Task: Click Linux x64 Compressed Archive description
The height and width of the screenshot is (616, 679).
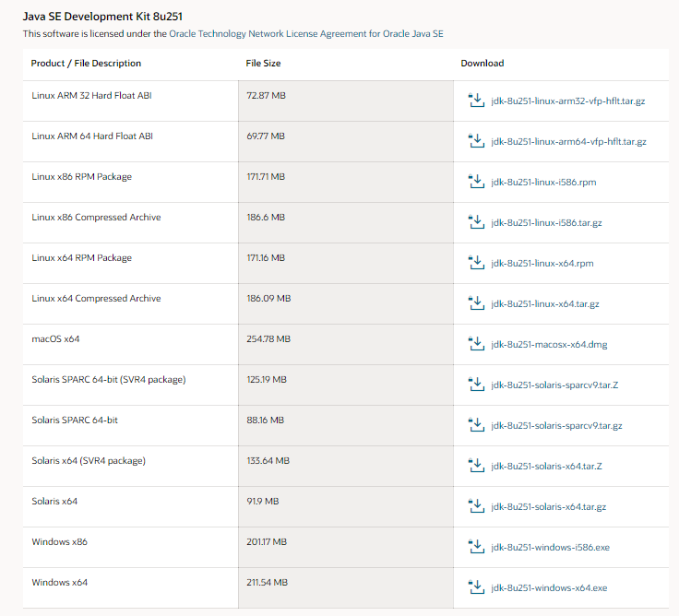Action: pyautogui.click(x=96, y=298)
